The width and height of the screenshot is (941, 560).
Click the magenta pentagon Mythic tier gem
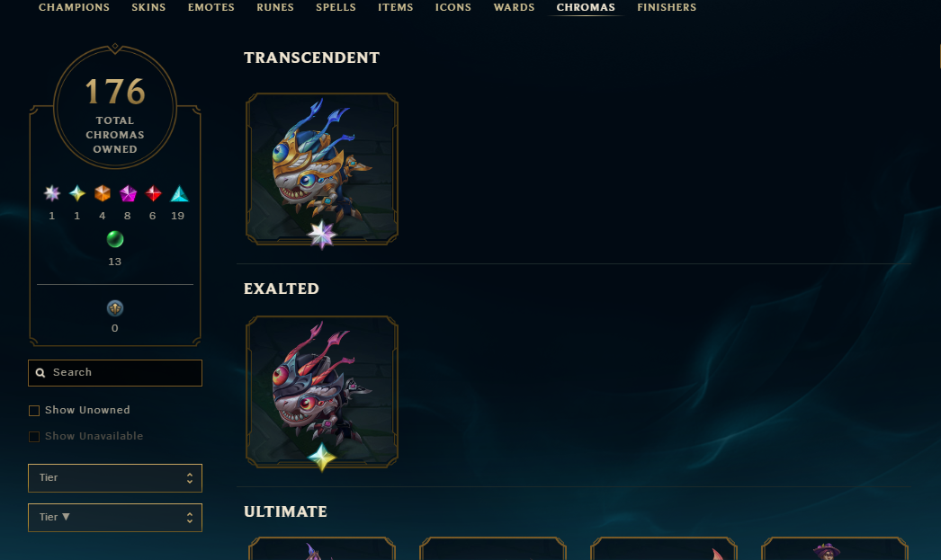click(128, 193)
